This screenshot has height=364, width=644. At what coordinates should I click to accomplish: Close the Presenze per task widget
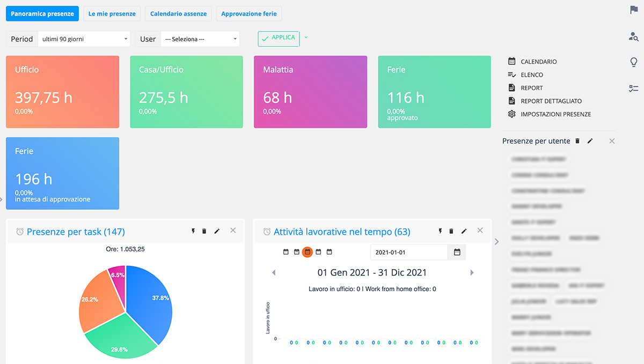[233, 231]
